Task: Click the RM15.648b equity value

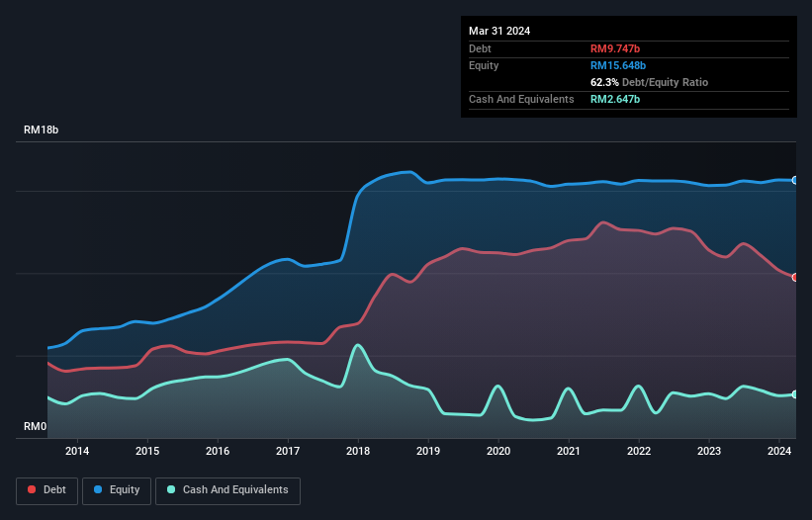Action: [618, 65]
